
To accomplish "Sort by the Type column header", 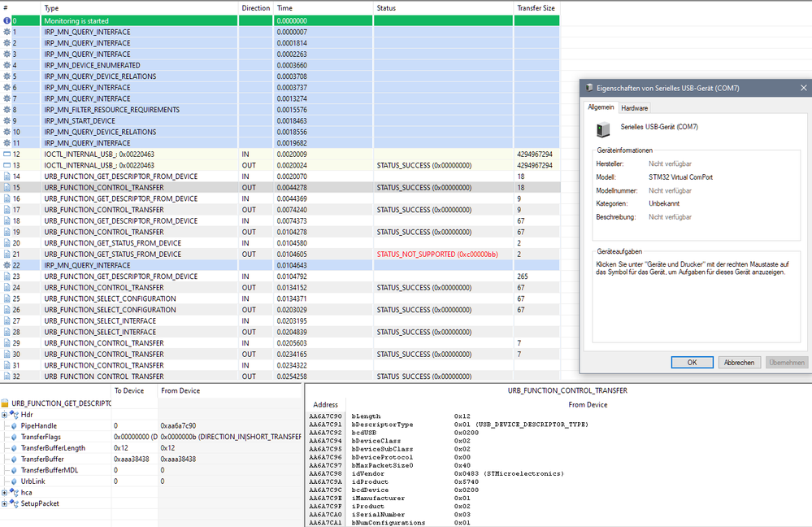I will [139, 8].
